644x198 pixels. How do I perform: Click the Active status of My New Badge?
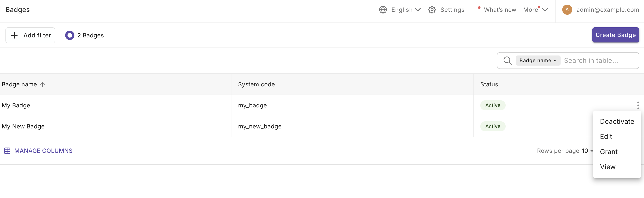[492, 126]
